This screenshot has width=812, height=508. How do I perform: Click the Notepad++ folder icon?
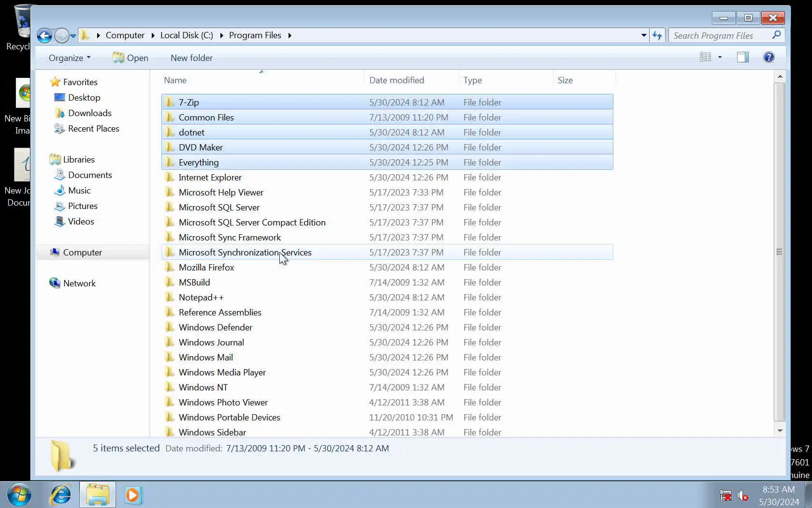pyautogui.click(x=170, y=297)
